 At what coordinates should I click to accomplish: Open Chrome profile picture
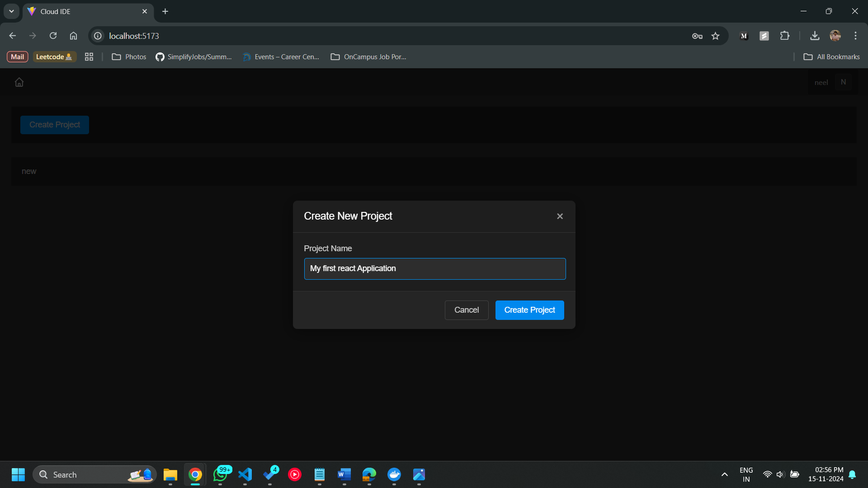coord(835,36)
